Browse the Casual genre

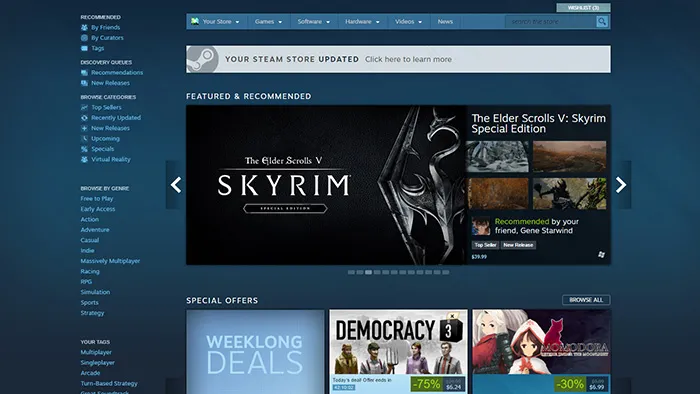click(90, 240)
